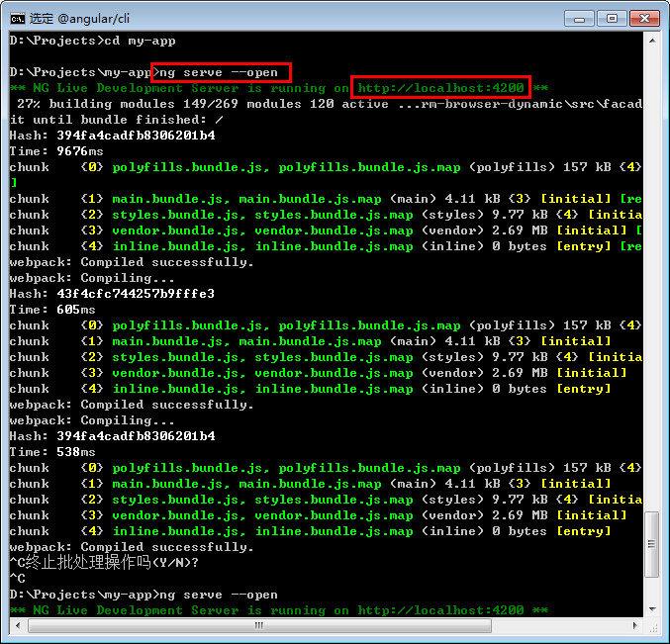
Task: Click the horizontal scrollbar left arrow
Action: [x=17, y=625]
